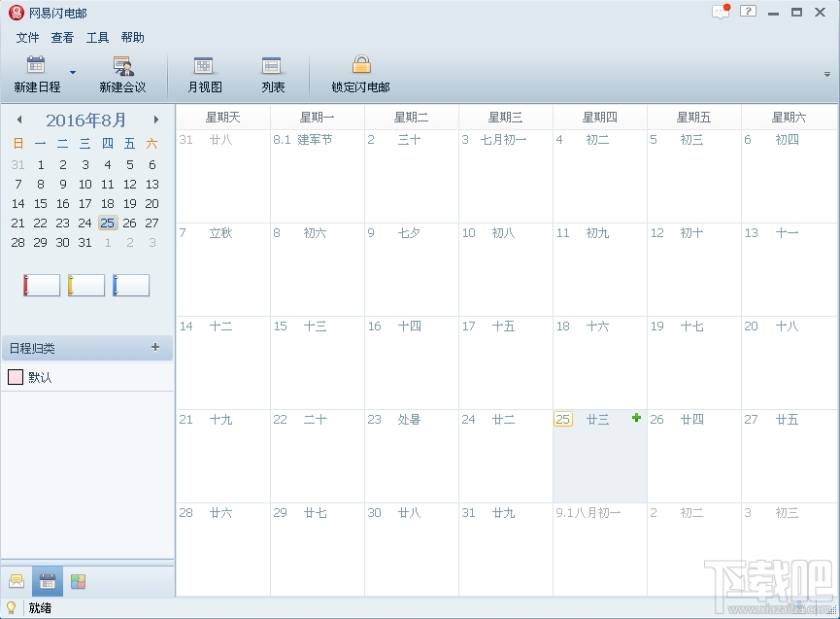Image resolution: width=840 pixels, height=619 pixels.
Task: Click the New Meeting (新建会议) icon
Action: click(x=123, y=65)
